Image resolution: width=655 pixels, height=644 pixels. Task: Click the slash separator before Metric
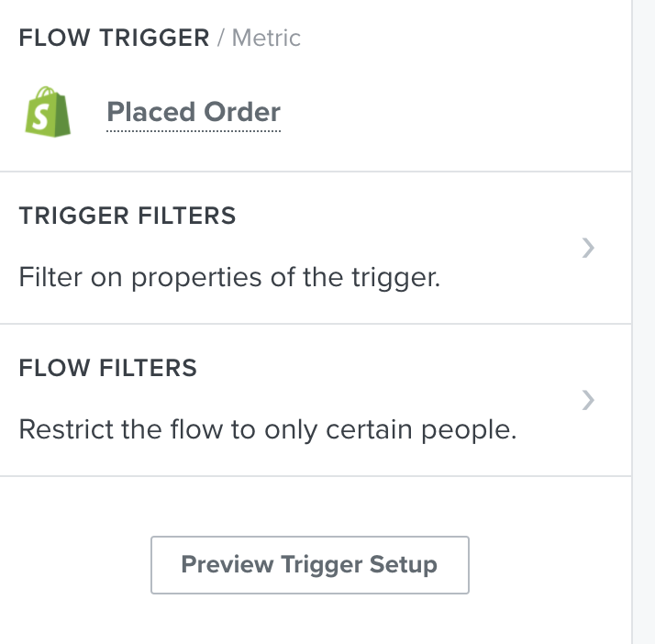(x=220, y=38)
